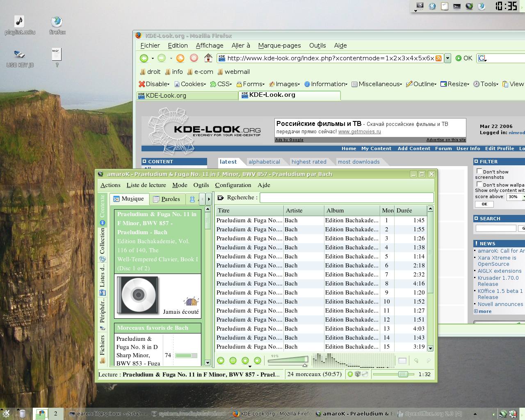This screenshot has width=525, height=420.
Task: Click the KDE-Look SEARCH input field
Action: (x=495, y=228)
